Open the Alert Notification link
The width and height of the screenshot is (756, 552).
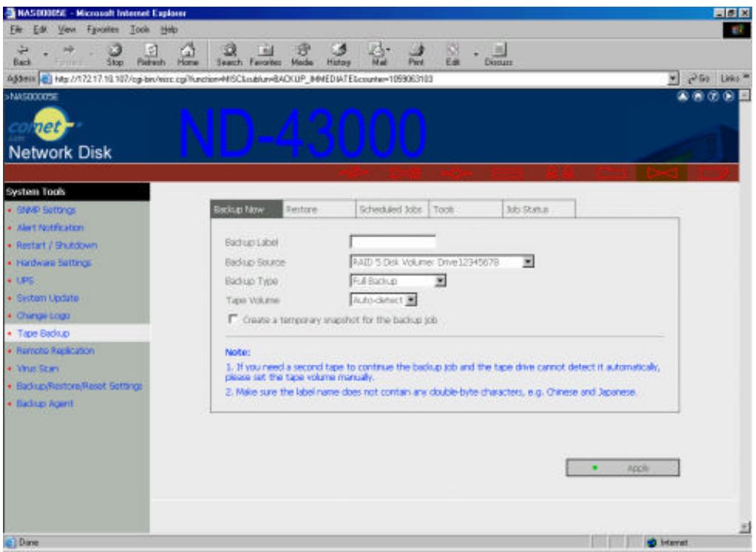pyautogui.click(x=50, y=227)
